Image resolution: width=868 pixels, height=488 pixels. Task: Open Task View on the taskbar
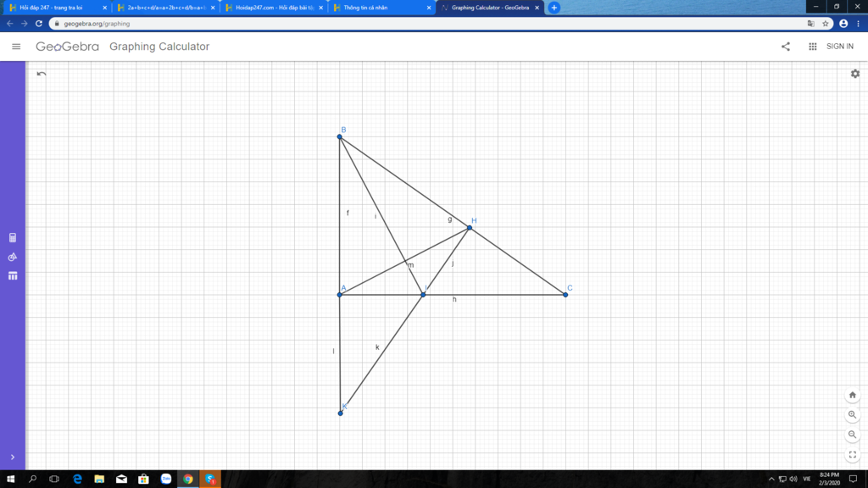coord(54,480)
